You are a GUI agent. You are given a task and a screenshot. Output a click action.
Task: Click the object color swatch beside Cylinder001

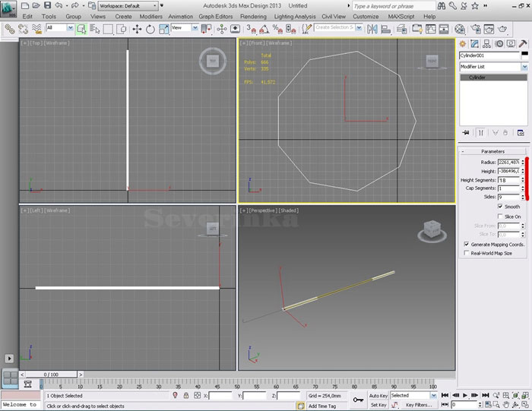pos(524,55)
